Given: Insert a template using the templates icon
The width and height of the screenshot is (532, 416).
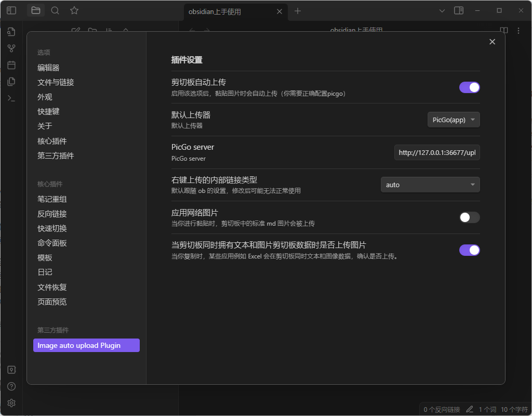Looking at the screenshot, I should 11,81.
